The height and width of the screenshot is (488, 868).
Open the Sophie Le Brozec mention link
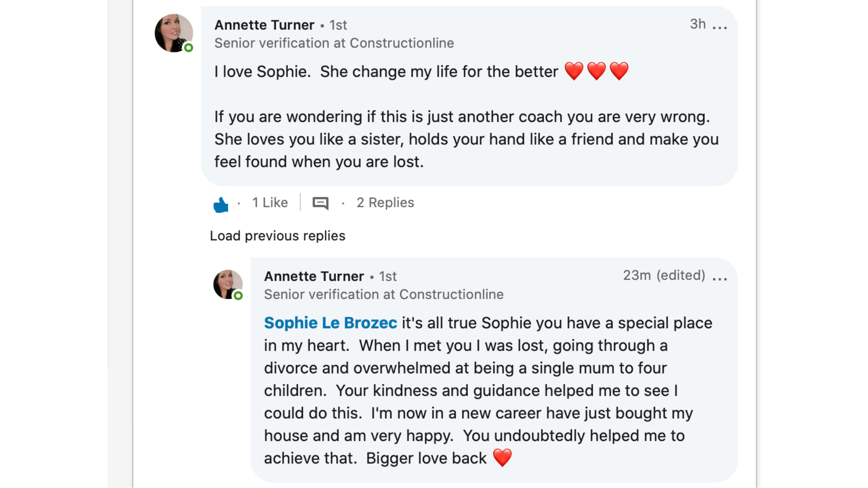[x=330, y=323]
